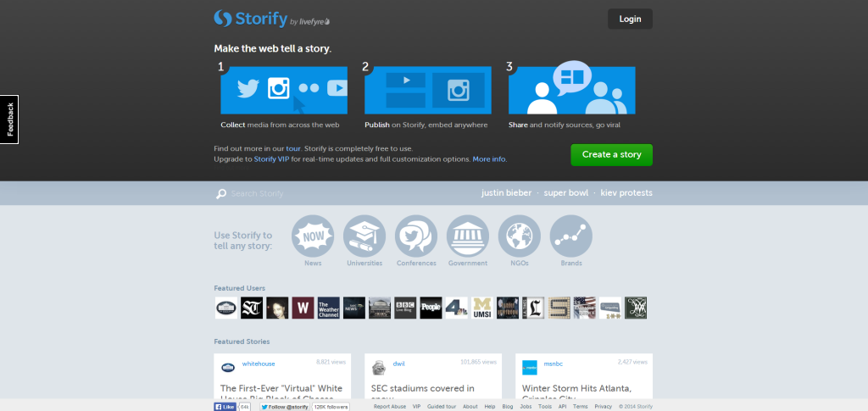Click the 126K followers count
The height and width of the screenshot is (411, 868).
pyautogui.click(x=331, y=407)
